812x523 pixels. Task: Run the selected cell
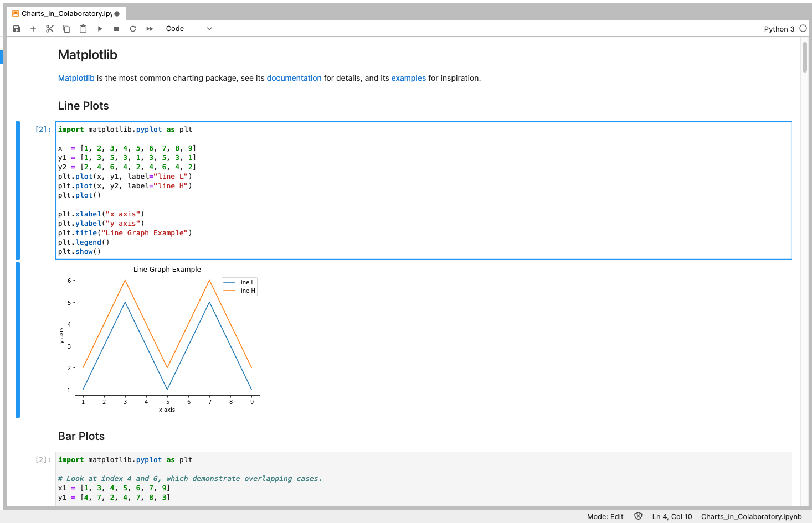click(99, 28)
